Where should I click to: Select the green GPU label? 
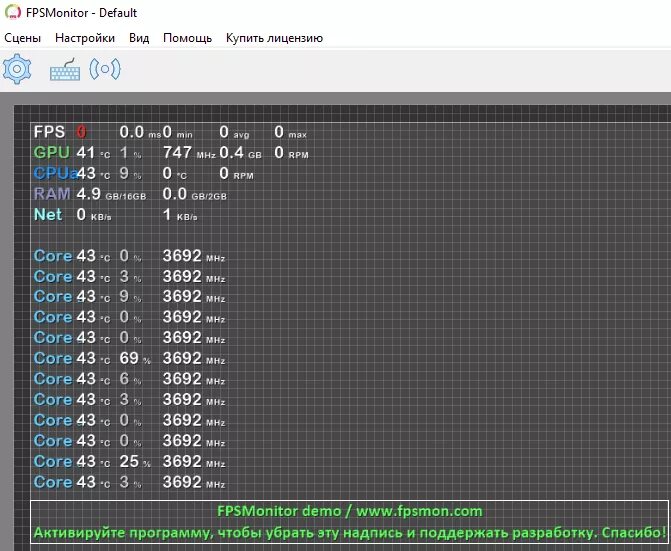point(51,152)
